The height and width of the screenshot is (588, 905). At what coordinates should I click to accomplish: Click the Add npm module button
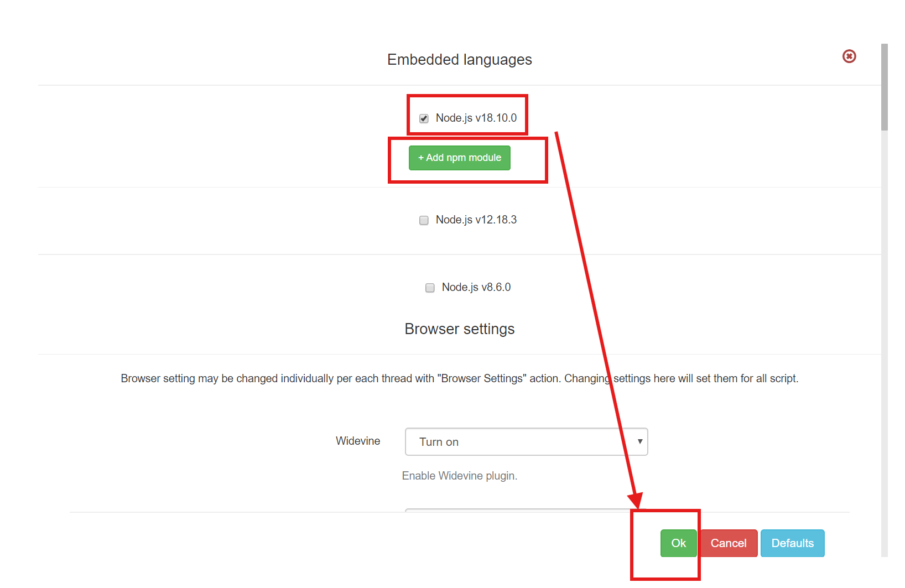click(x=459, y=158)
